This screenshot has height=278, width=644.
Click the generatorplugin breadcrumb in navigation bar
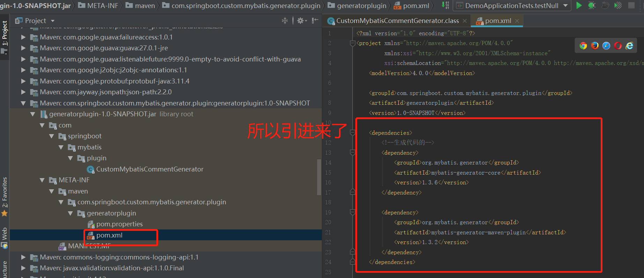pos(357,6)
